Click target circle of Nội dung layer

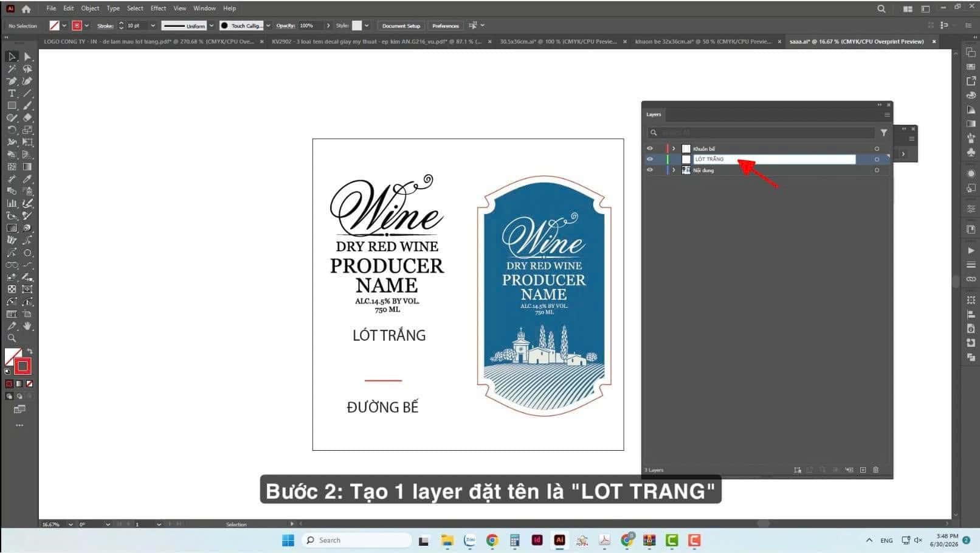pyautogui.click(x=877, y=170)
